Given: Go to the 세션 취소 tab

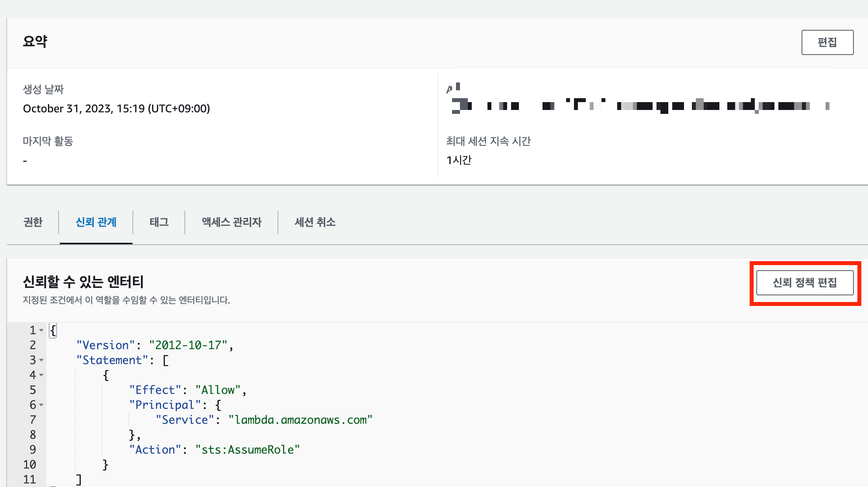Looking at the screenshot, I should (x=315, y=222).
